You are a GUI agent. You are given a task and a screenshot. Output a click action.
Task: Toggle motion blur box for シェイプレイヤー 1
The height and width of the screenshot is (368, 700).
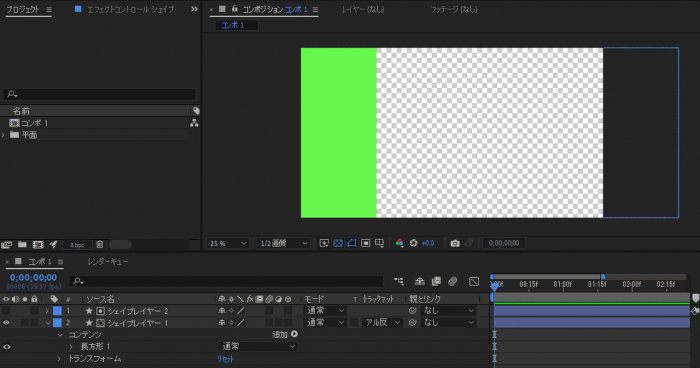pyautogui.click(x=269, y=322)
